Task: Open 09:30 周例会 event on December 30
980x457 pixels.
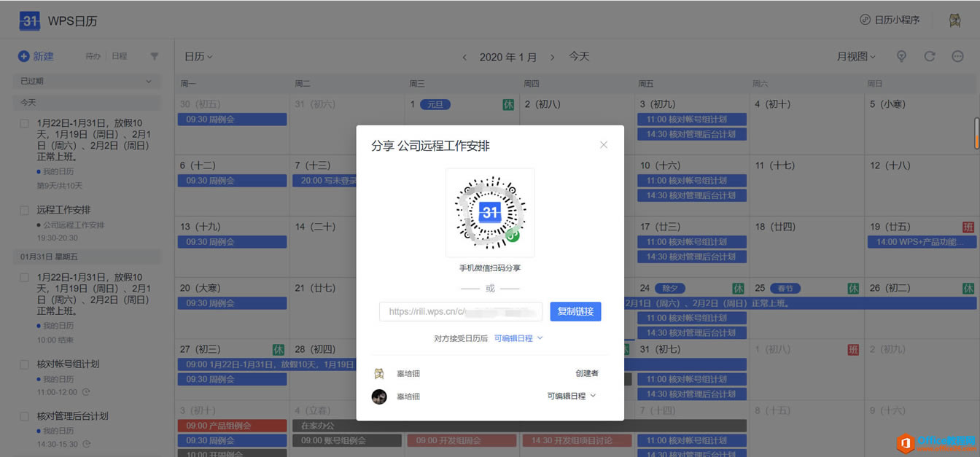Action: [232, 119]
